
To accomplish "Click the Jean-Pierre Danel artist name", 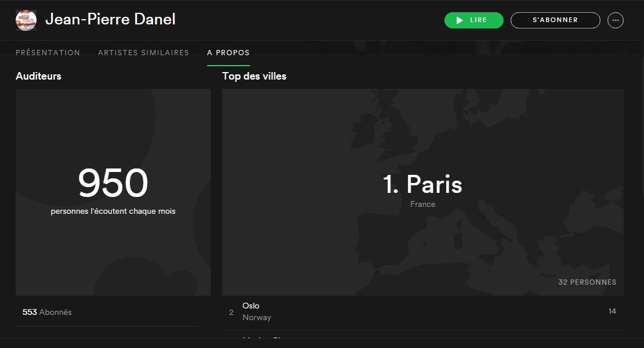I will [110, 20].
